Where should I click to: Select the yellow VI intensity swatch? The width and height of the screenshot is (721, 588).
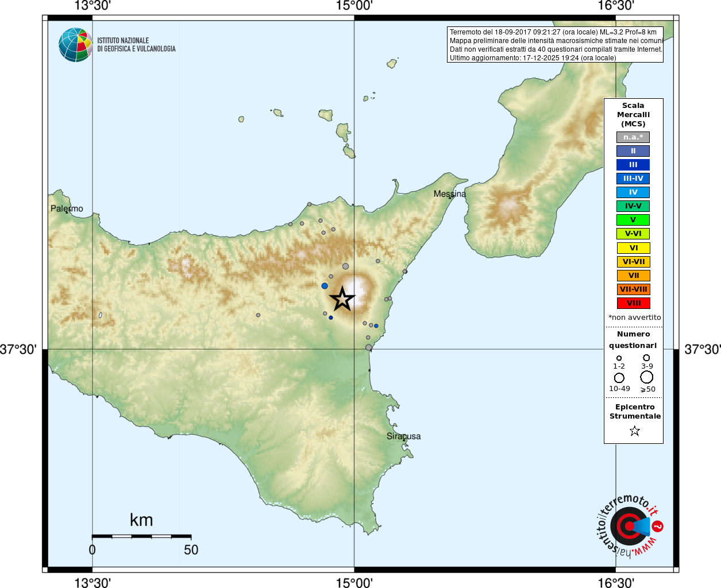coord(633,248)
